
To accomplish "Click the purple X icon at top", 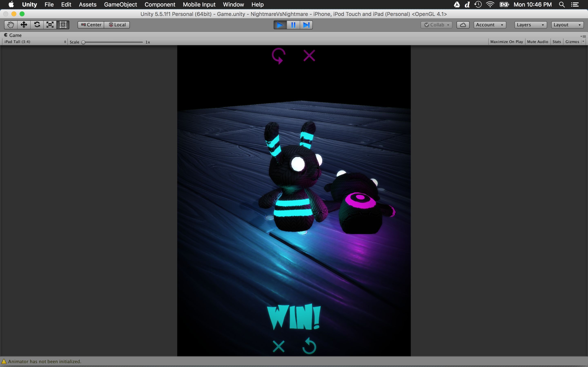I will tap(309, 56).
